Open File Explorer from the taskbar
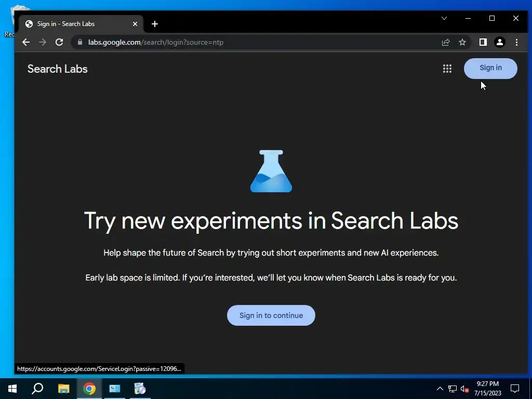 pyautogui.click(x=63, y=389)
